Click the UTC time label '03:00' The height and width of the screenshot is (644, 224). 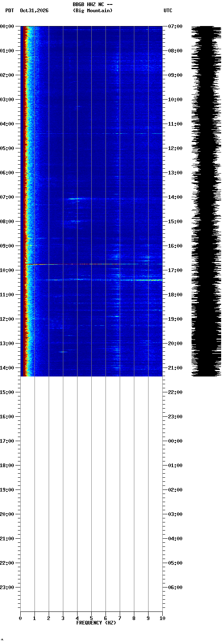point(175,514)
